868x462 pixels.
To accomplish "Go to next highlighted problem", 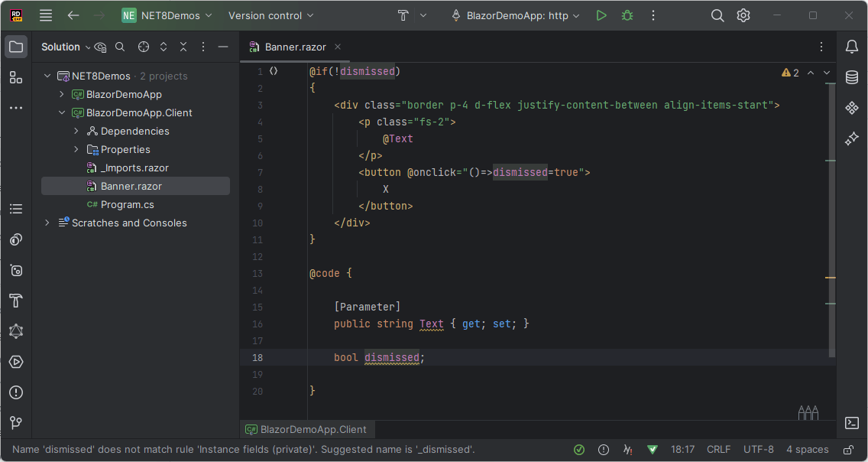I will [x=827, y=73].
